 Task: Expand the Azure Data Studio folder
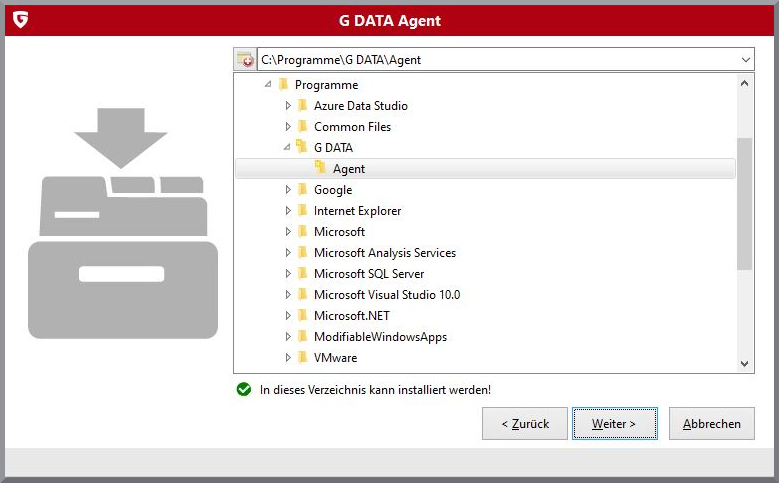[x=288, y=105]
